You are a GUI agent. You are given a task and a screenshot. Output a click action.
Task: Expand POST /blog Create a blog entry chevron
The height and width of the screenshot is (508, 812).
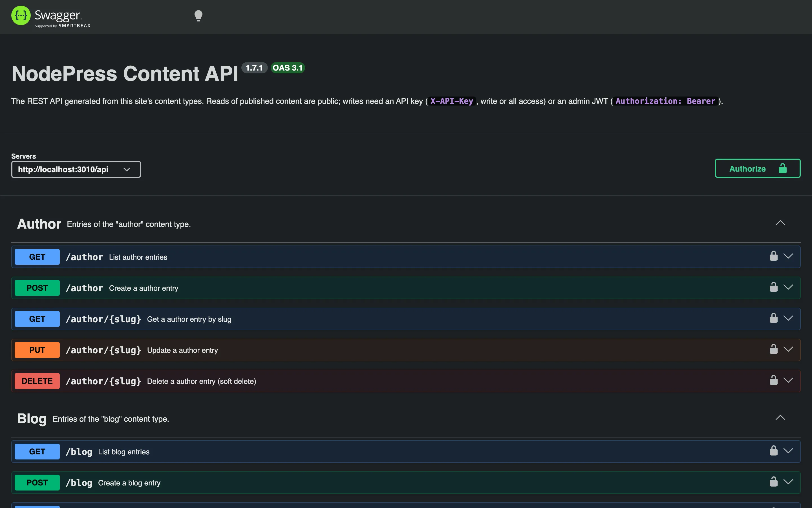788,482
